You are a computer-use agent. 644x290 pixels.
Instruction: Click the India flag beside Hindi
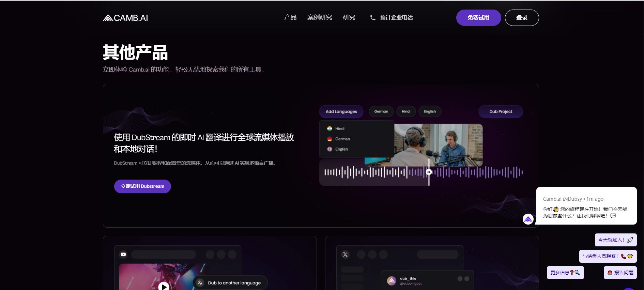coord(329,128)
